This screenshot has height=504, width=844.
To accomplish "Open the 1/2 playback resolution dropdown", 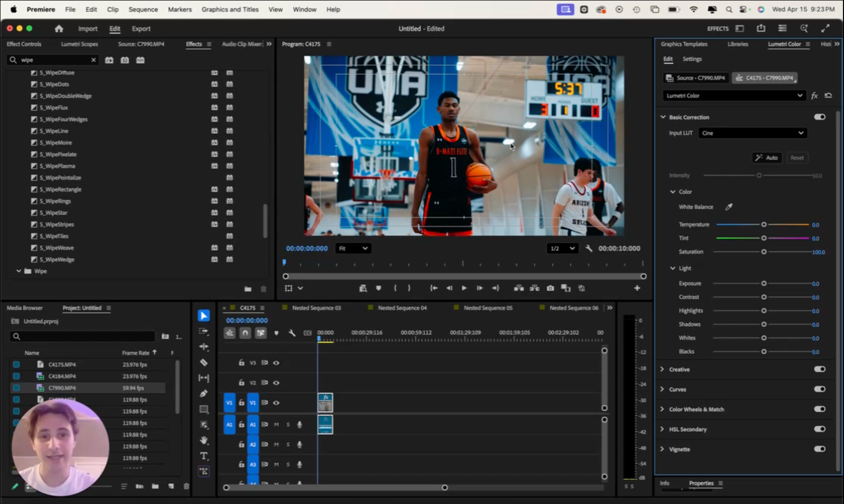I will 562,248.
